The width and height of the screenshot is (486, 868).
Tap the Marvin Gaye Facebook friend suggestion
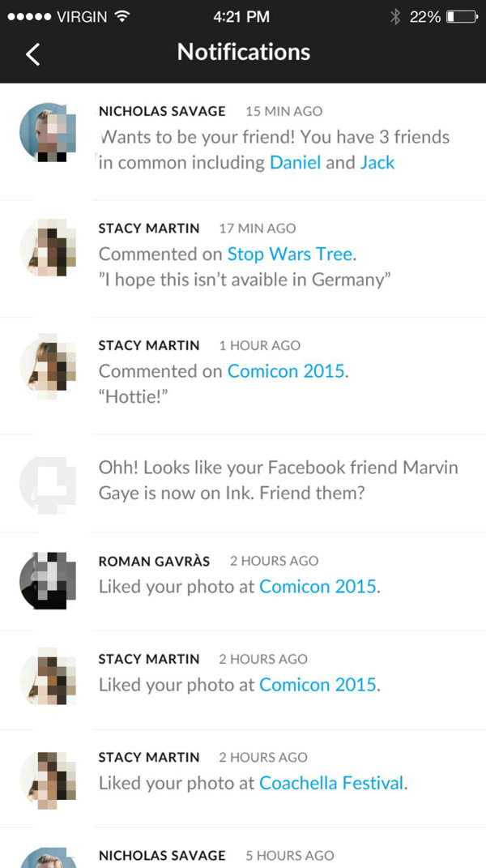click(x=278, y=480)
